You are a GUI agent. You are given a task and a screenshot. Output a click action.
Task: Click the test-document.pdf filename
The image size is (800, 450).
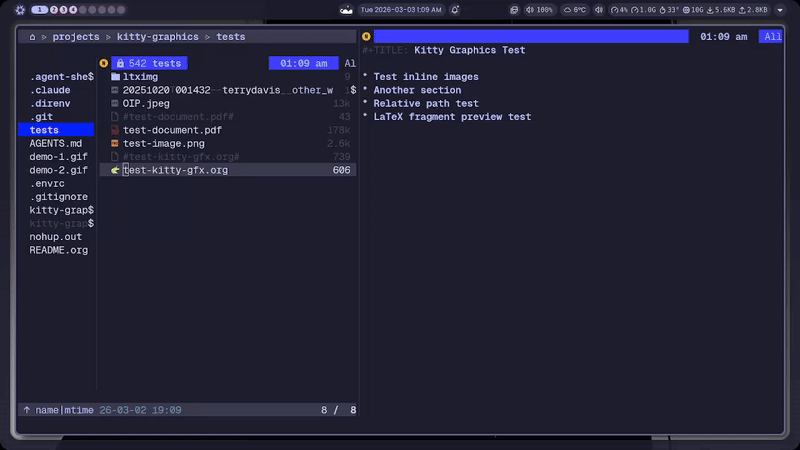(x=172, y=130)
